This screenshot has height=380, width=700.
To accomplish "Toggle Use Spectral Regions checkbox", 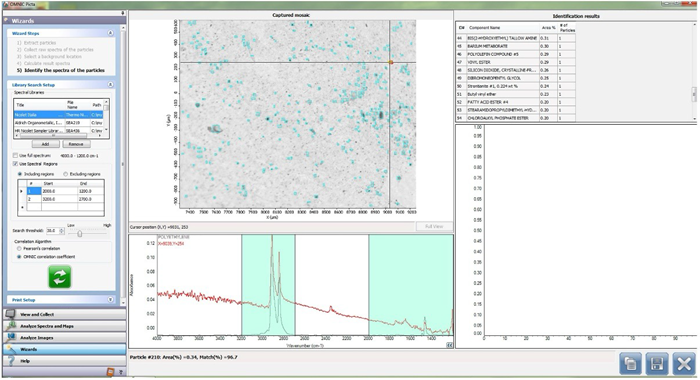I will tap(15, 164).
